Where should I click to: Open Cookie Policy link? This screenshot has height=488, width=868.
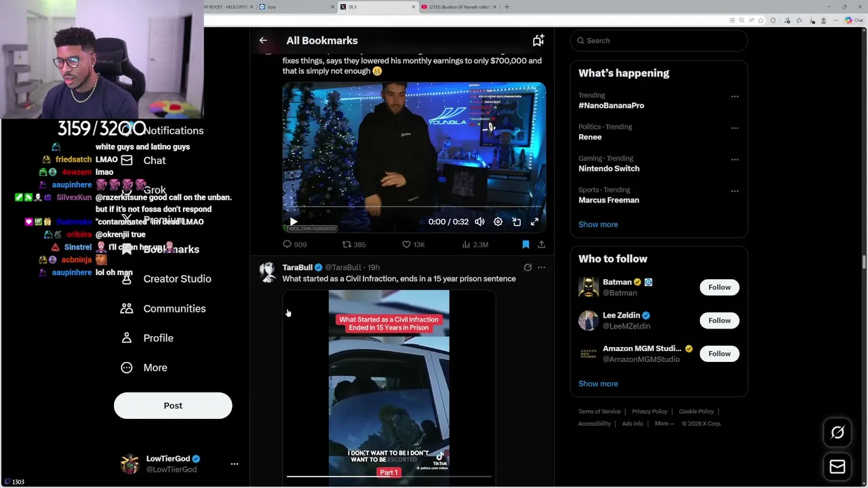696,411
